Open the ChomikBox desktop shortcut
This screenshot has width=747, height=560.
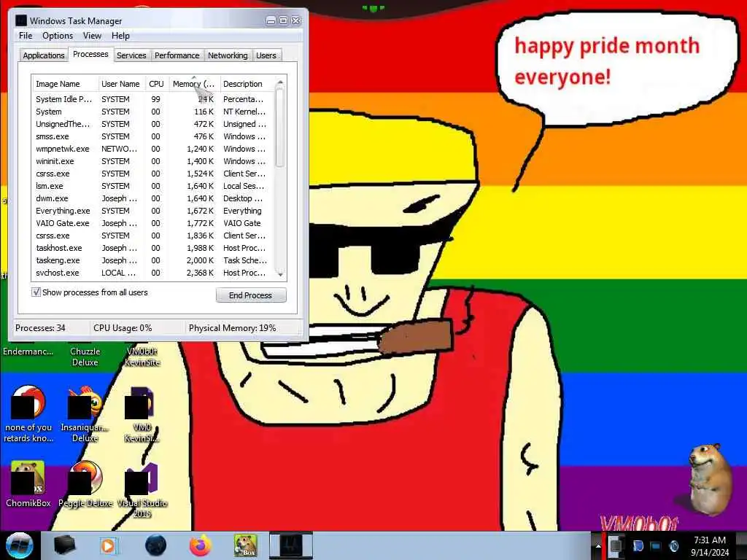(28, 484)
